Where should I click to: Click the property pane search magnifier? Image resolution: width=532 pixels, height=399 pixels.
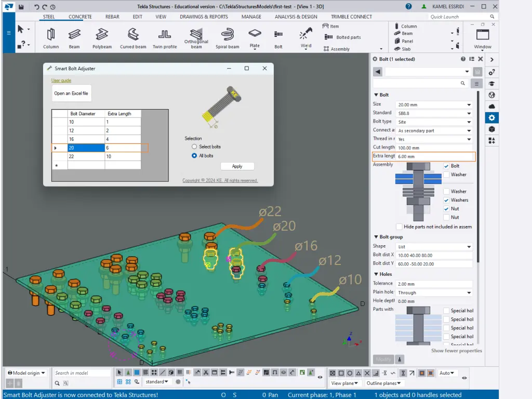click(x=462, y=83)
